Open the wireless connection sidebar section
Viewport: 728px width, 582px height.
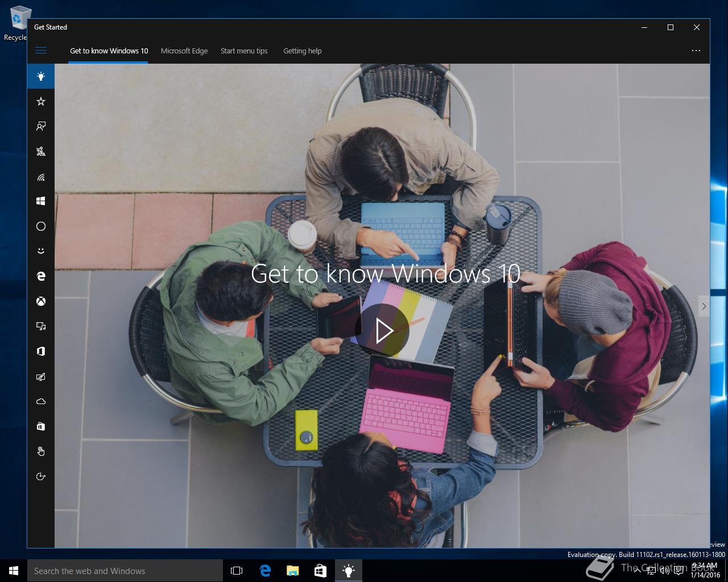pos(41,176)
